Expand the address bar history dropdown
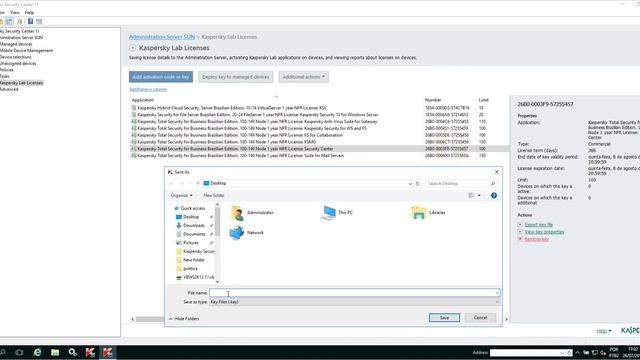Image resolution: width=640 pixels, height=360 pixels. (410, 184)
